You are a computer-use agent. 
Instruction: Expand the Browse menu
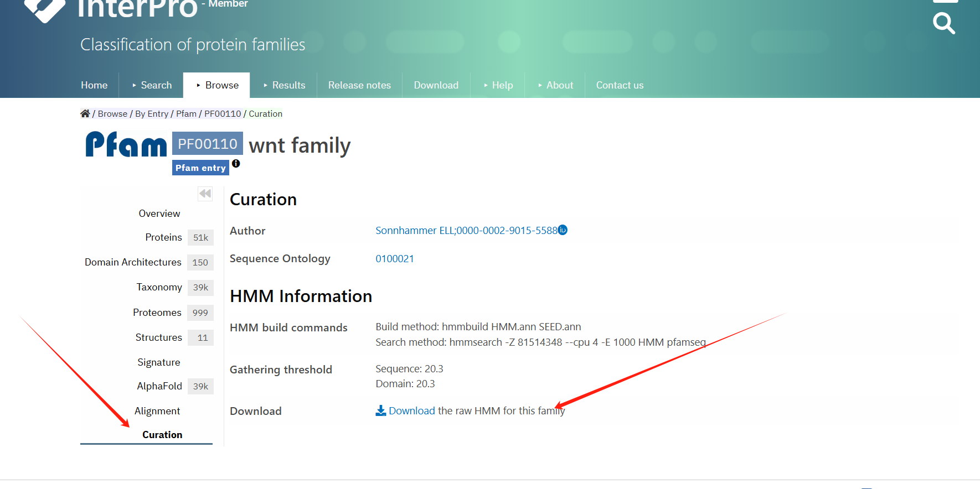point(216,85)
